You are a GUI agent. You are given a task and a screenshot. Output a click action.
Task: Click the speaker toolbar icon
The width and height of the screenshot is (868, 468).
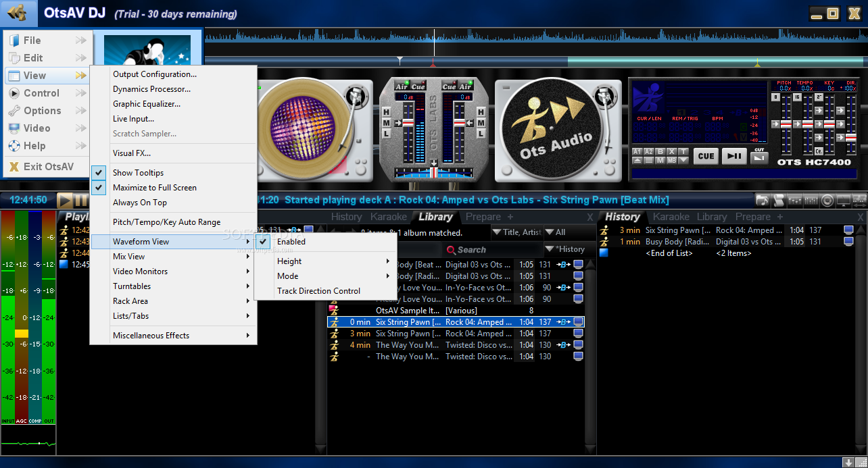click(827, 200)
